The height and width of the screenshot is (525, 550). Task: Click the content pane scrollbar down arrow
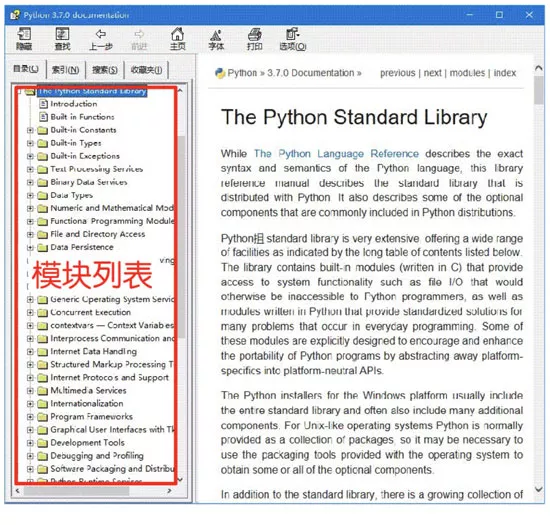pyautogui.click(x=539, y=489)
